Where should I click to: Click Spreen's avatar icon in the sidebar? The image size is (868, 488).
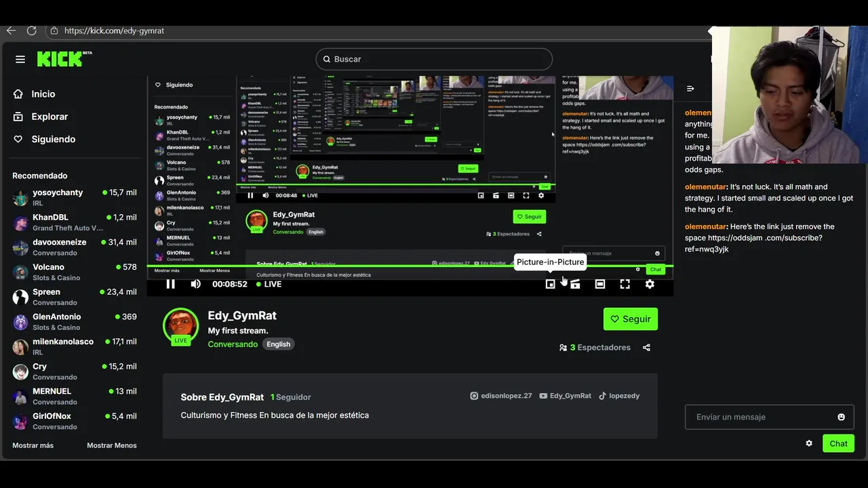coord(20,298)
